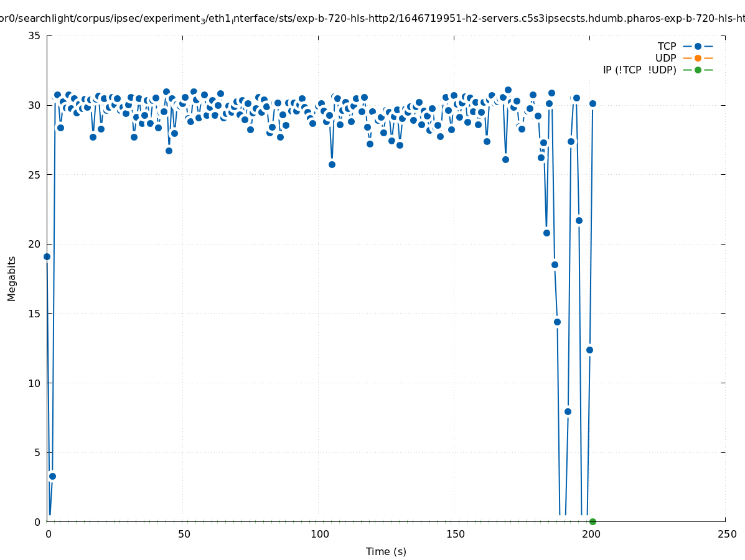Click the TCP data point near 3 Megabits

(52, 476)
